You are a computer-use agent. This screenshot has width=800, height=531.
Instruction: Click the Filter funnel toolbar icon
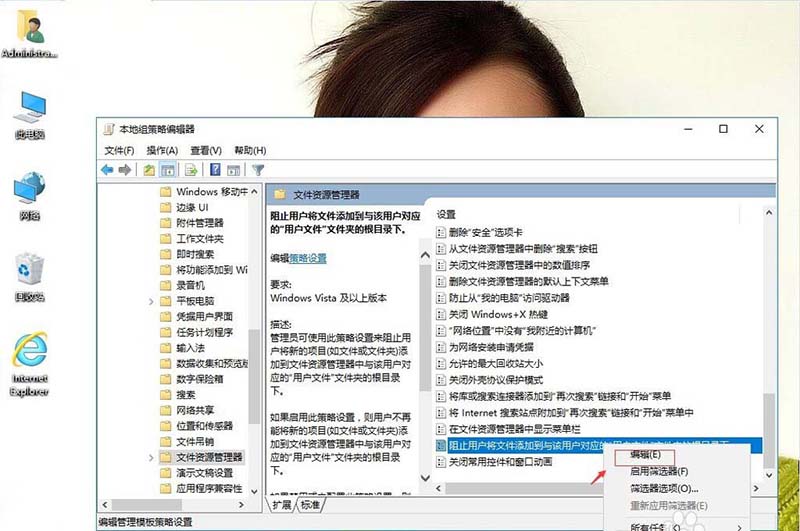pos(258,170)
